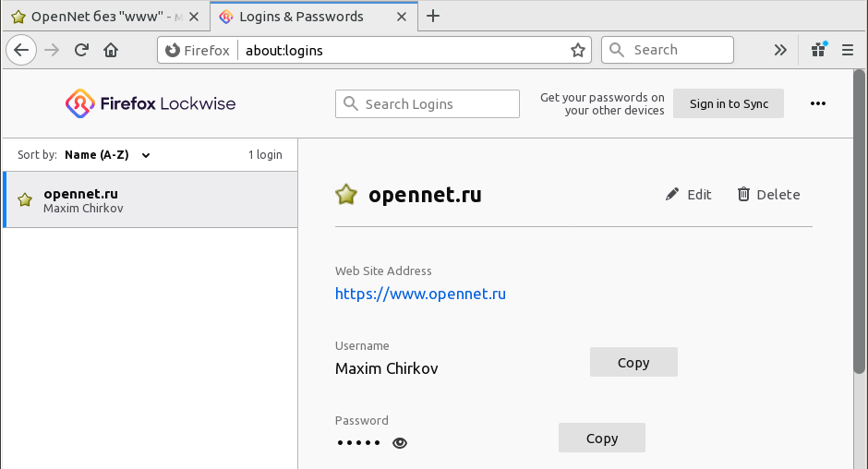
Task: Click the Firefox Lockwise logo
Action: (151, 103)
